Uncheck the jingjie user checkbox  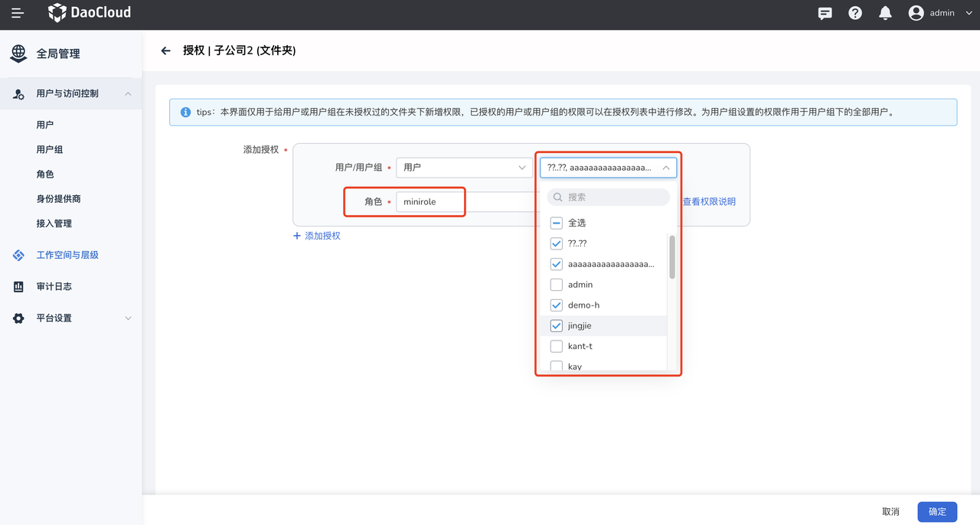[x=556, y=325]
